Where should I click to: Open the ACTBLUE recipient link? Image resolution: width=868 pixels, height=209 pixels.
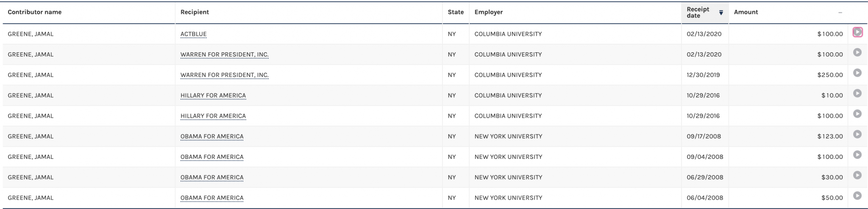(193, 34)
